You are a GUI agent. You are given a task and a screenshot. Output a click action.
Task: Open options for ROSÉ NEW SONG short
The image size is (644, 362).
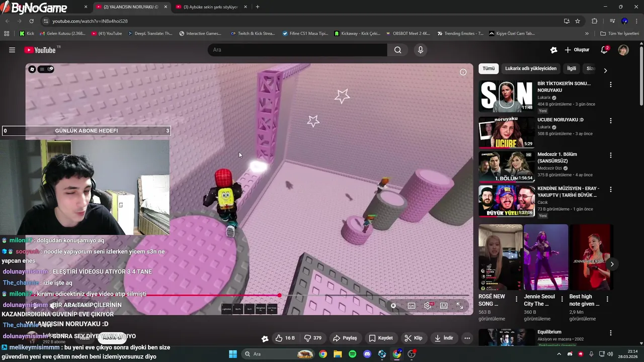pyautogui.click(x=516, y=299)
